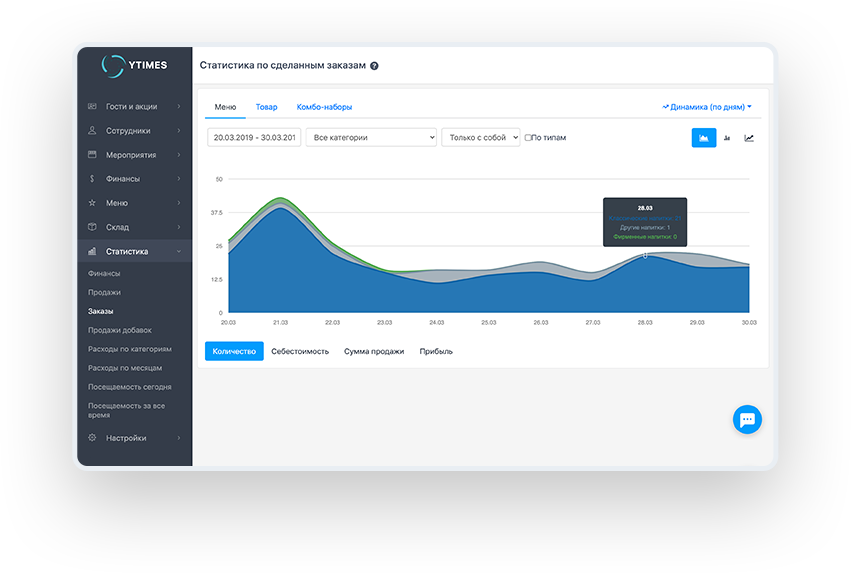Switch to bar chart view icon
851x573 pixels.
727,138
